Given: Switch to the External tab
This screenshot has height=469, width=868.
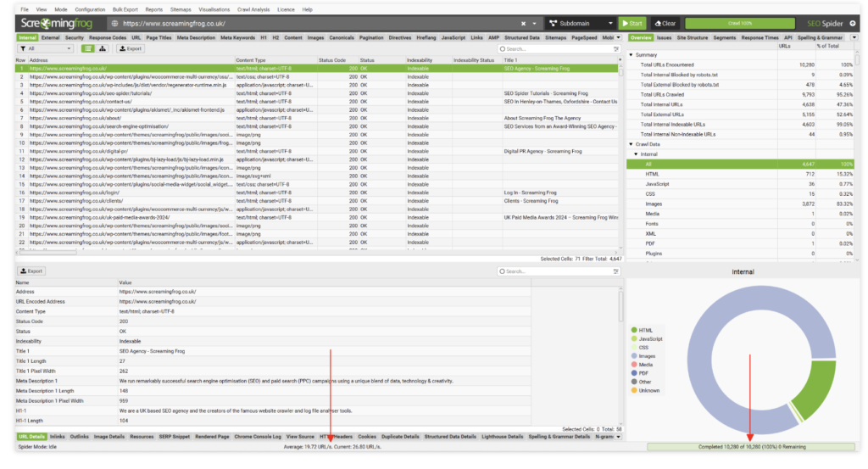Looking at the screenshot, I should click(50, 37).
